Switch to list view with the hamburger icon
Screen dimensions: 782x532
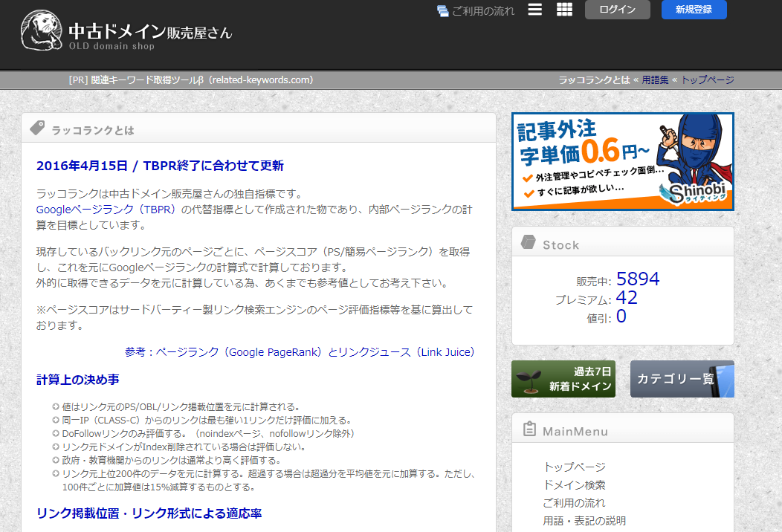[534, 10]
